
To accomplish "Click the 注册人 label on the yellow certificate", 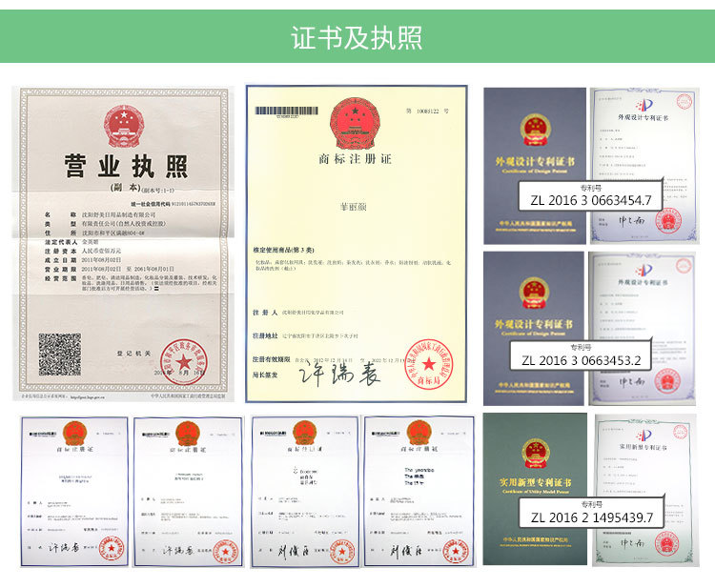I will [265, 313].
